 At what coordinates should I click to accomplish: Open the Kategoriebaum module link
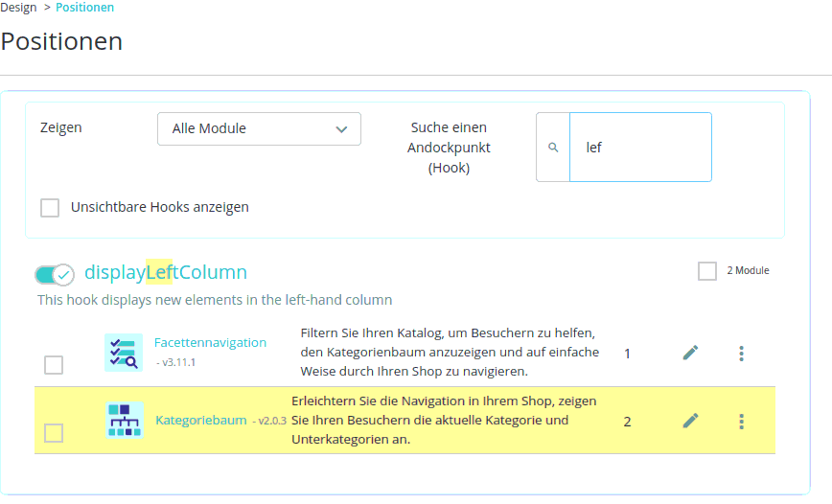pos(201,421)
